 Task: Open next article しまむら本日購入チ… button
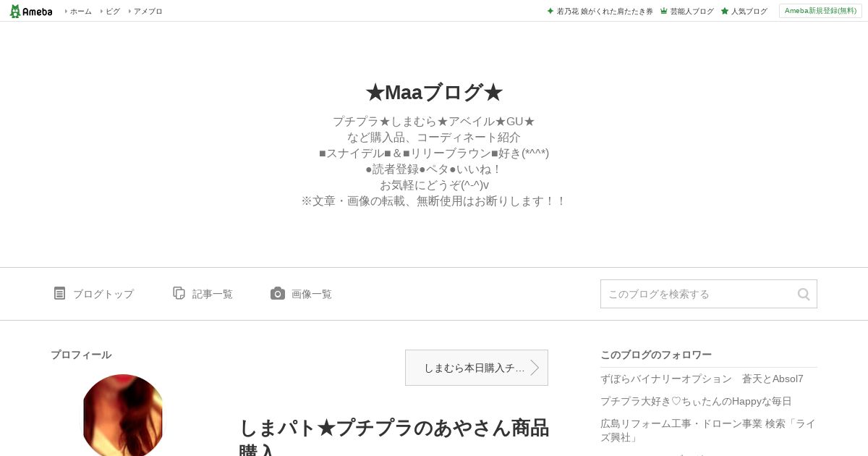coord(477,368)
